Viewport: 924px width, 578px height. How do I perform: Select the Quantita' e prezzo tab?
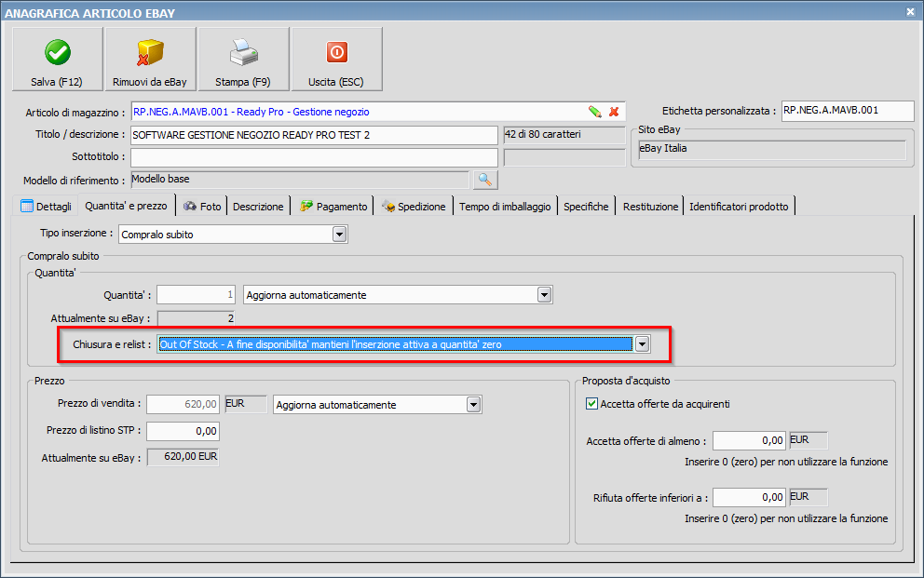[126, 206]
